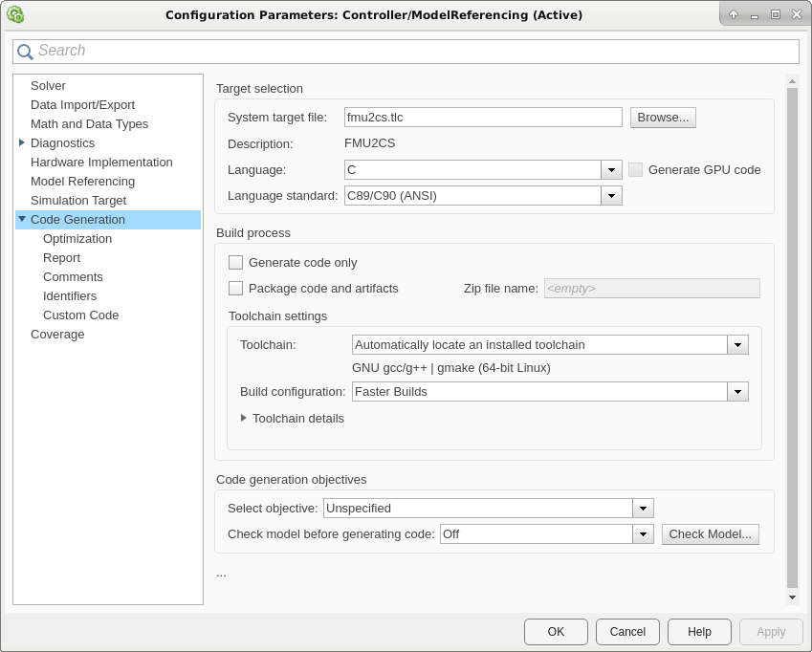Click the Configuration Parameters gear icon in title bar

(15, 14)
